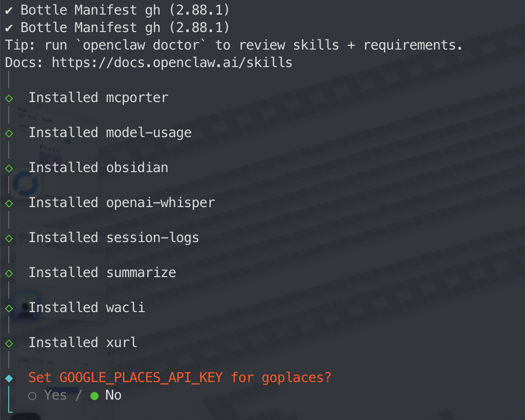The image size is (525, 420).
Task: Open the docs.openclaw.ai/skills link
Action: (x=172, y=63)
